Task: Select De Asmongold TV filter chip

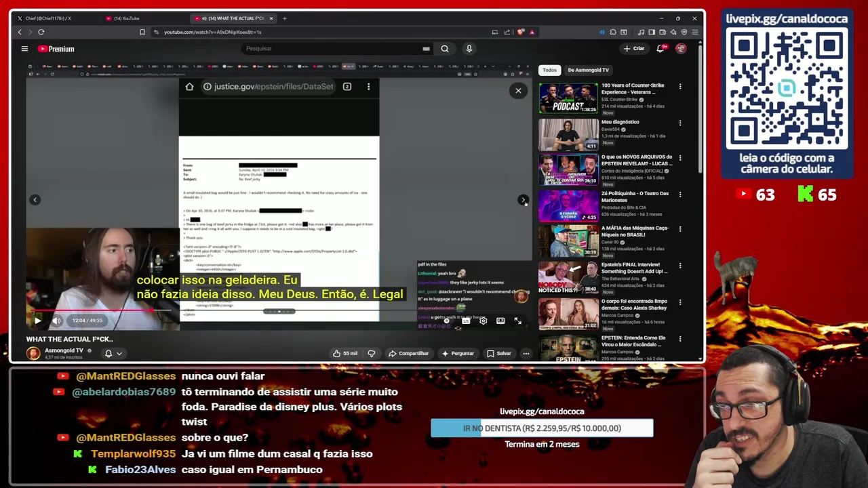Action: coord(589,70)
